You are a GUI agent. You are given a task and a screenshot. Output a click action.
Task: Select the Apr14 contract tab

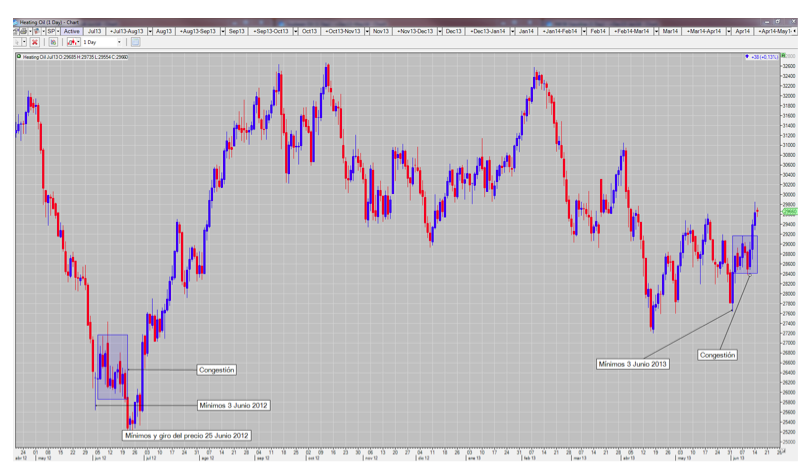point(742,31)
